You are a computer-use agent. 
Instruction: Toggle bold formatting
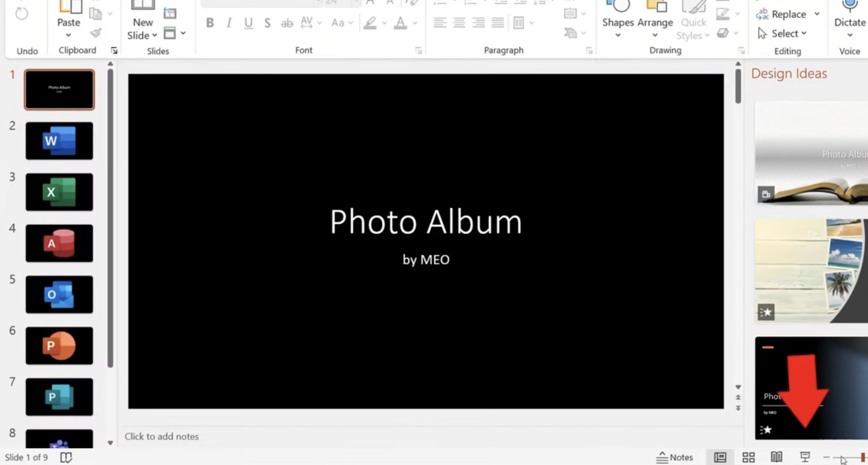pyautogui.click(x=209, y=23)
